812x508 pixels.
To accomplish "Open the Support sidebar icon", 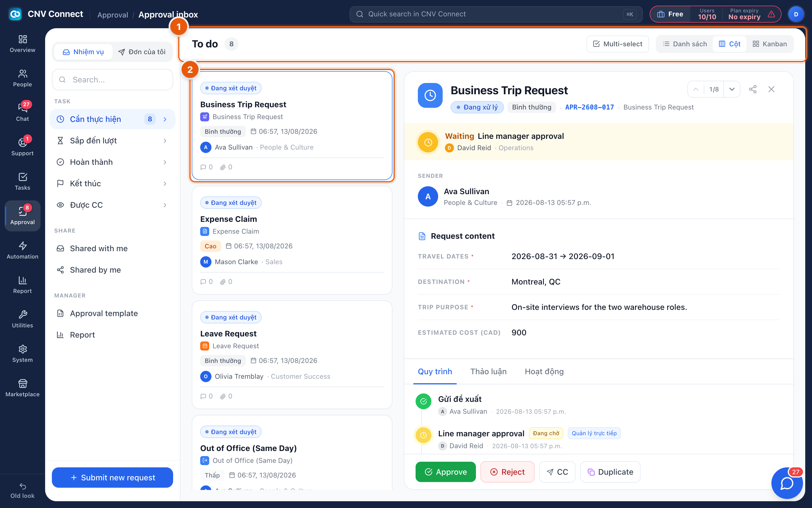I will pos(23,147).
